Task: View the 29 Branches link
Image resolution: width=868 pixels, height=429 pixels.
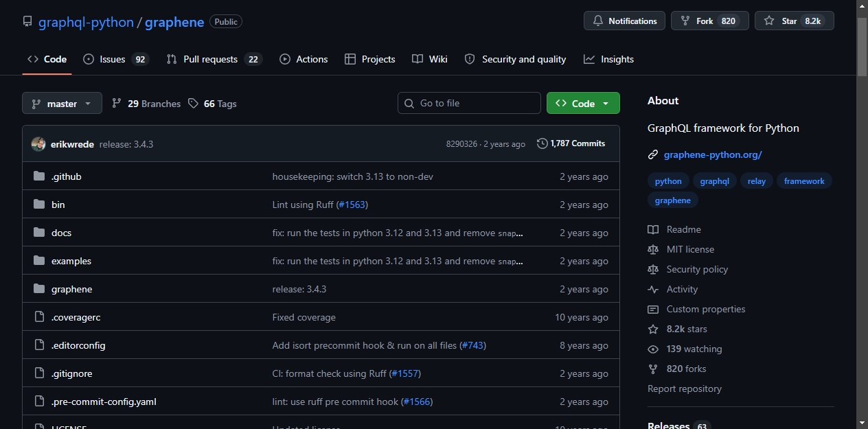Action: [x=146, y=104]
